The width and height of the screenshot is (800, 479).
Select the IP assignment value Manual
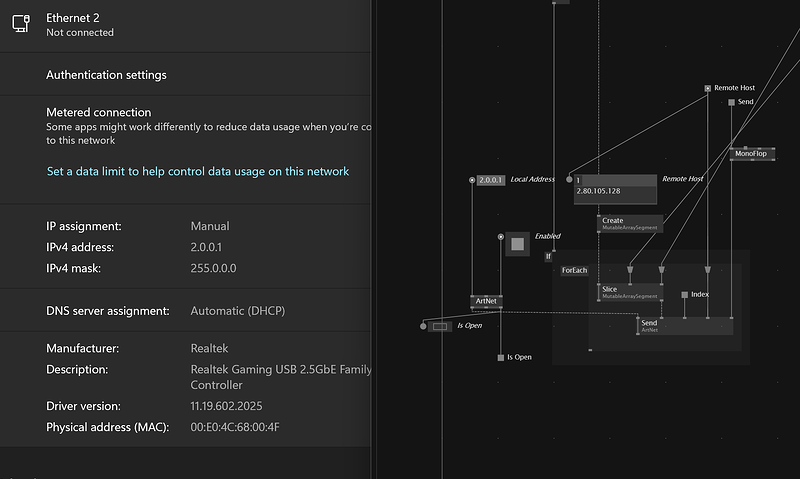210,226
